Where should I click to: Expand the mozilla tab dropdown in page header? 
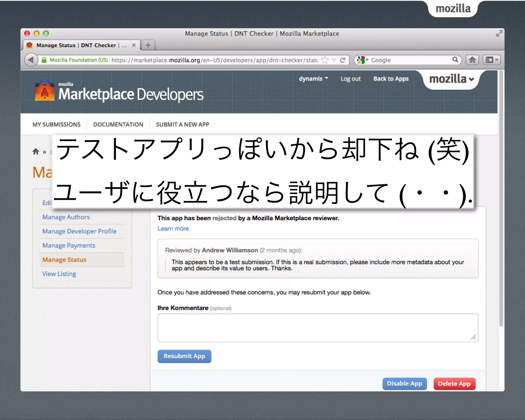[451, 79]
